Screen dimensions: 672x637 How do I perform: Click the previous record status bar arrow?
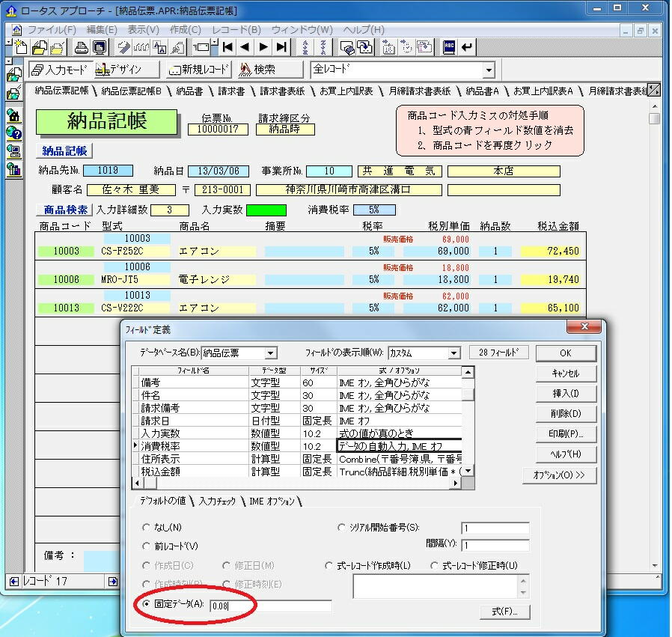[x=14, y=582]
